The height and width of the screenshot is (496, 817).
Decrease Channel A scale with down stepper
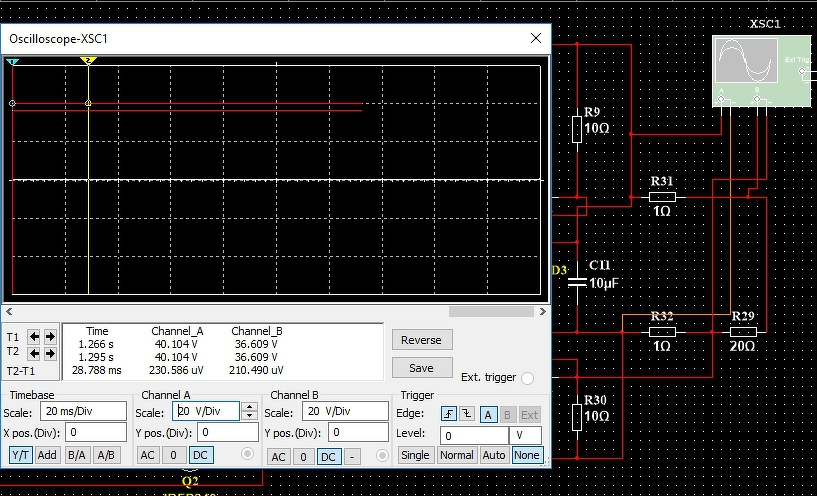(x=250, y=415)
